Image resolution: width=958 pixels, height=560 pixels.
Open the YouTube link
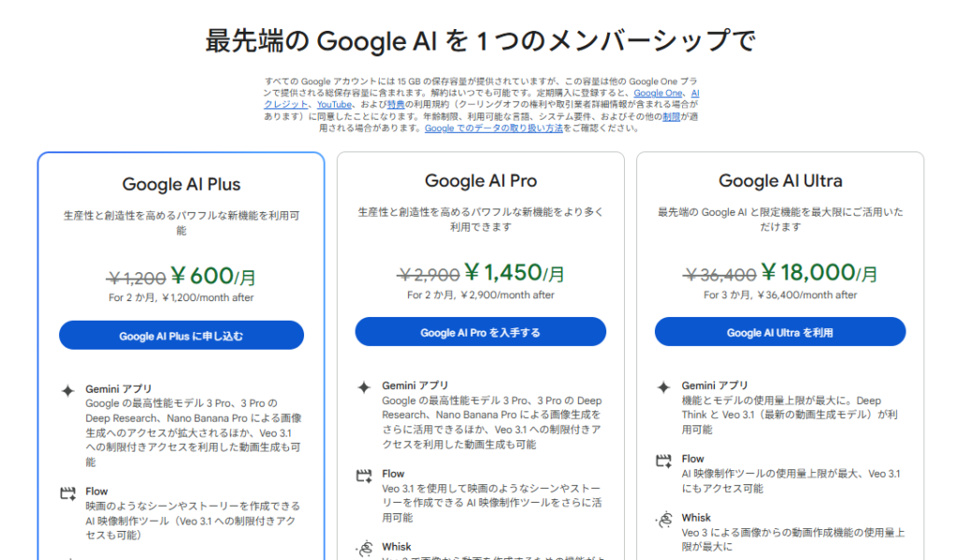(x=333, y=104)
